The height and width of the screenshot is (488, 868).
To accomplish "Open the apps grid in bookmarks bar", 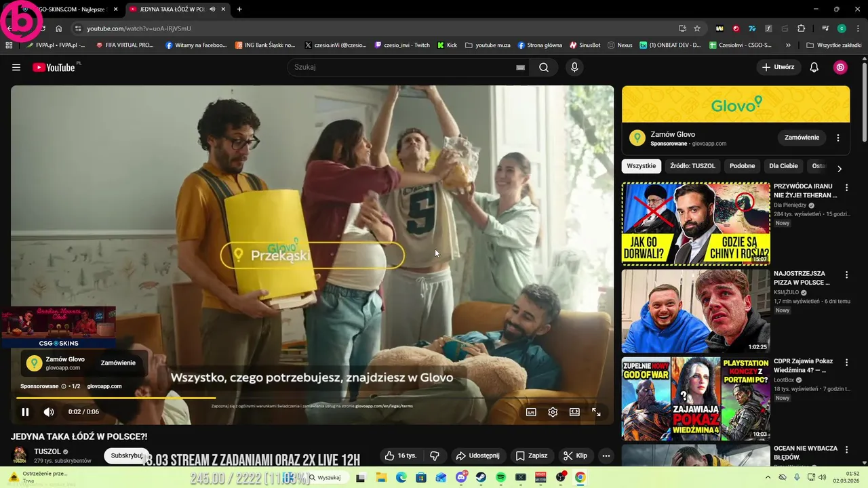I will [x=9, y=45].
